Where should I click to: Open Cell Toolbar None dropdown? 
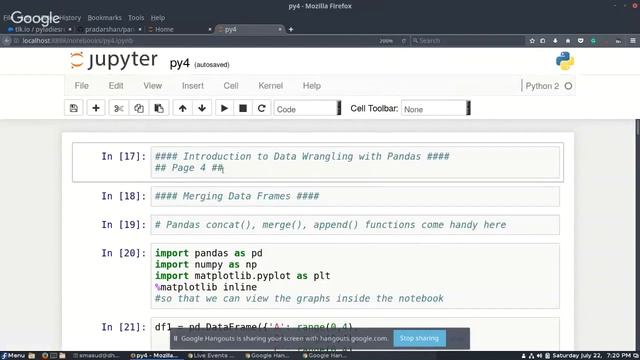[x=436, y=109]
